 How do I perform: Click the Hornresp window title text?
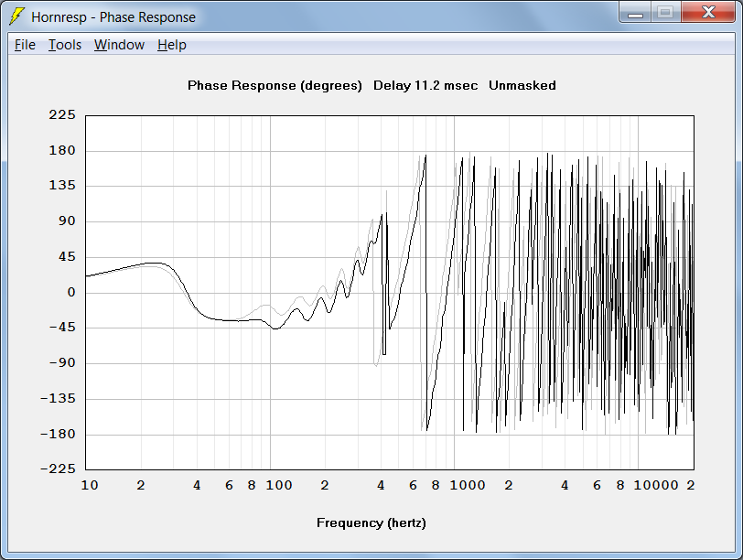[113, 17]
